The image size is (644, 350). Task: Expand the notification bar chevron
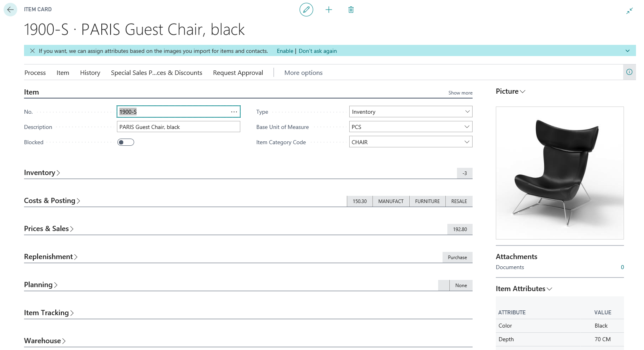628,51
